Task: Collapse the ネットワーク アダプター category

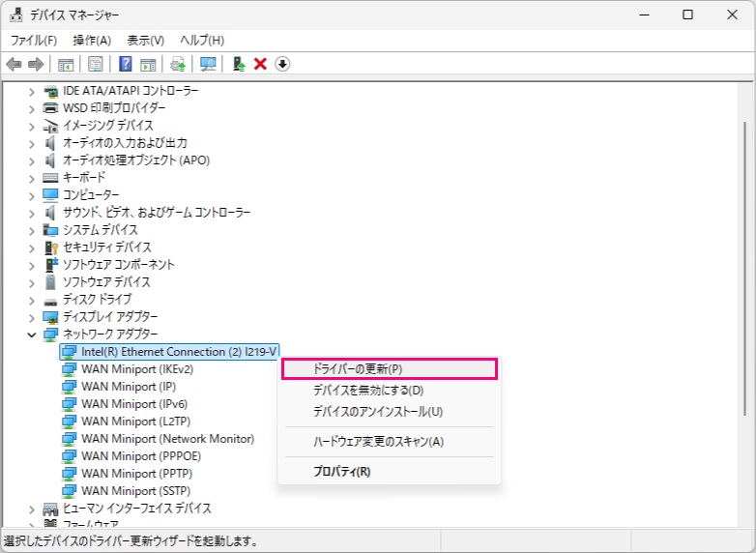Action: coord(32,335)
